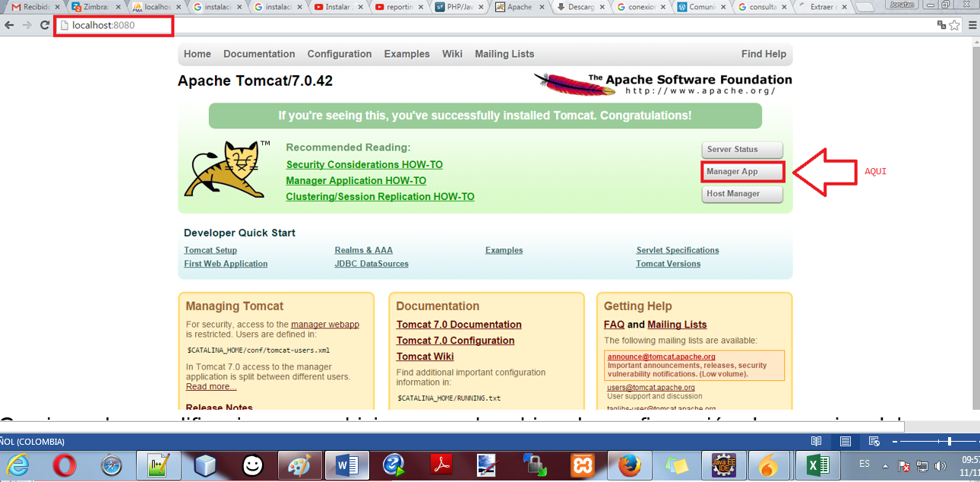Screen dimensions: 980x482
Task: Click the users@tomcat.apache.org link
Action: (x=650, y=388)
